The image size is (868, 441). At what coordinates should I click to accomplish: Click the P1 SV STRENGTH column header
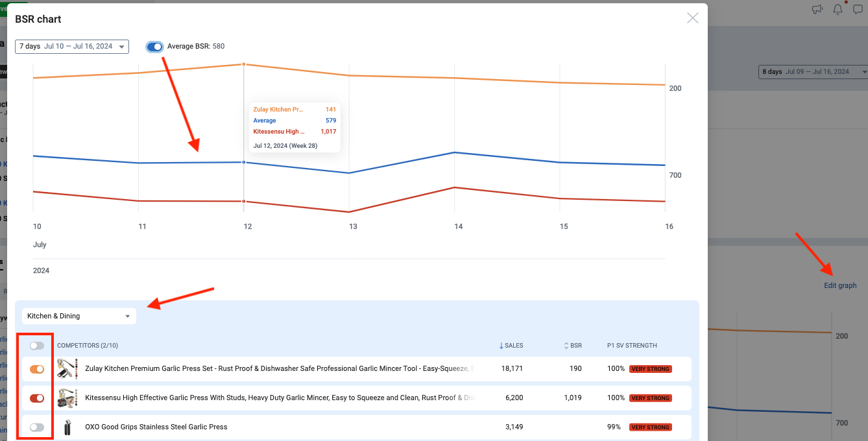tap(632, 346)
